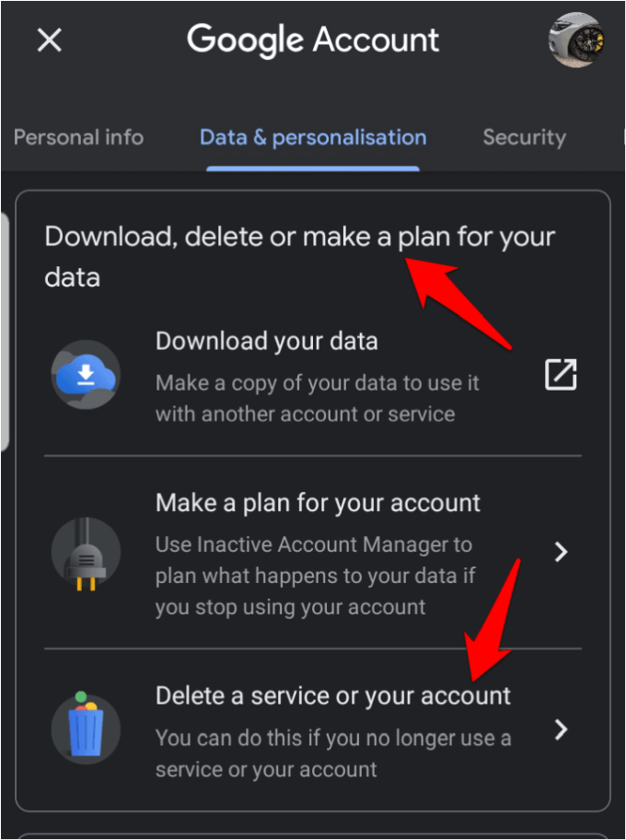
Task: Expand Delete a service or your account chevron
Action: 561,729
